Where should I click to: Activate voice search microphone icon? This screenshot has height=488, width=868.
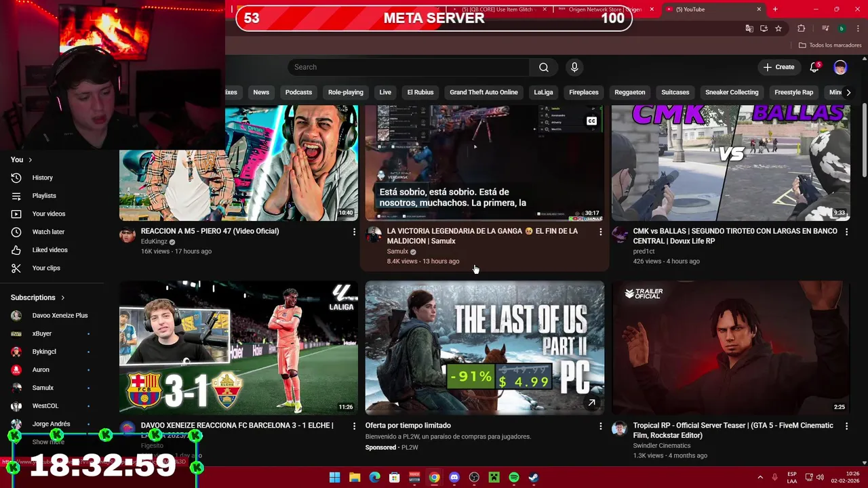coord(574,67)
